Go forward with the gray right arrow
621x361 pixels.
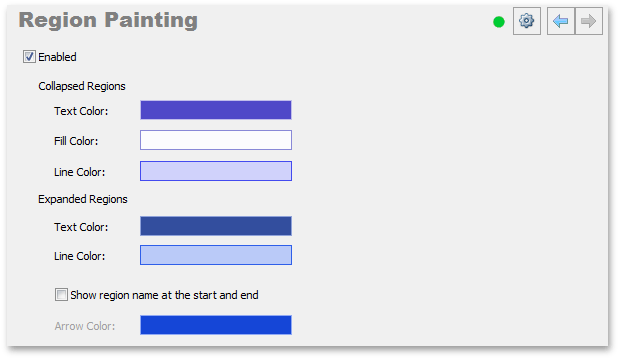[x=589, y=21]
